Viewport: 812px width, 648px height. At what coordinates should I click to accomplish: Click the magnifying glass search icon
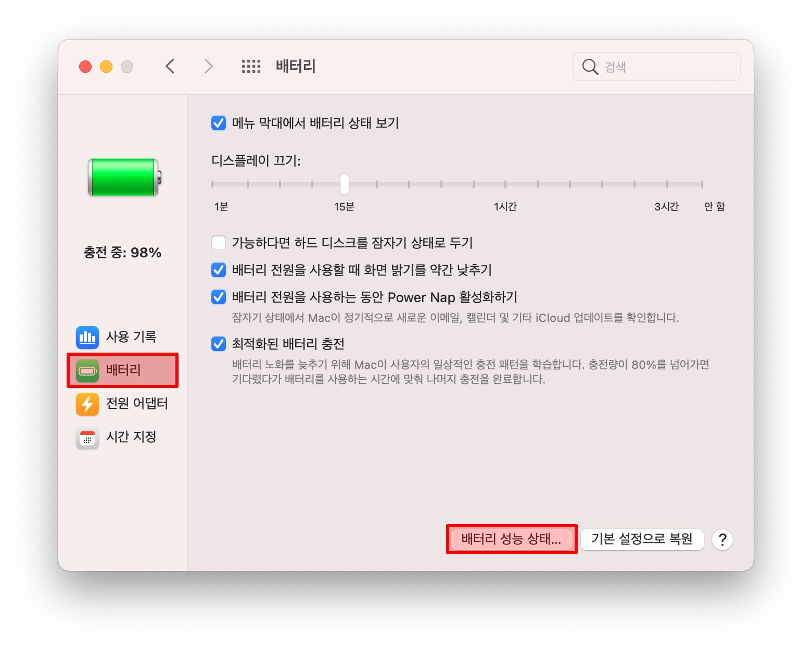tap(590, 67)
